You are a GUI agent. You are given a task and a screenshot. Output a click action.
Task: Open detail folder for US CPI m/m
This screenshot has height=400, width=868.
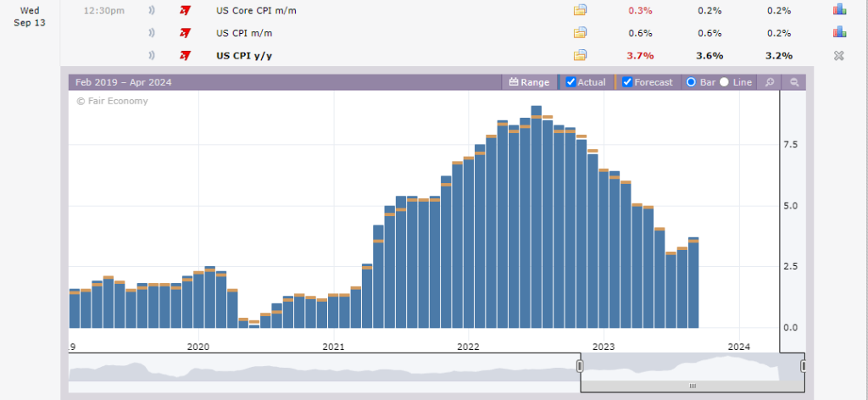coord(580,33)
